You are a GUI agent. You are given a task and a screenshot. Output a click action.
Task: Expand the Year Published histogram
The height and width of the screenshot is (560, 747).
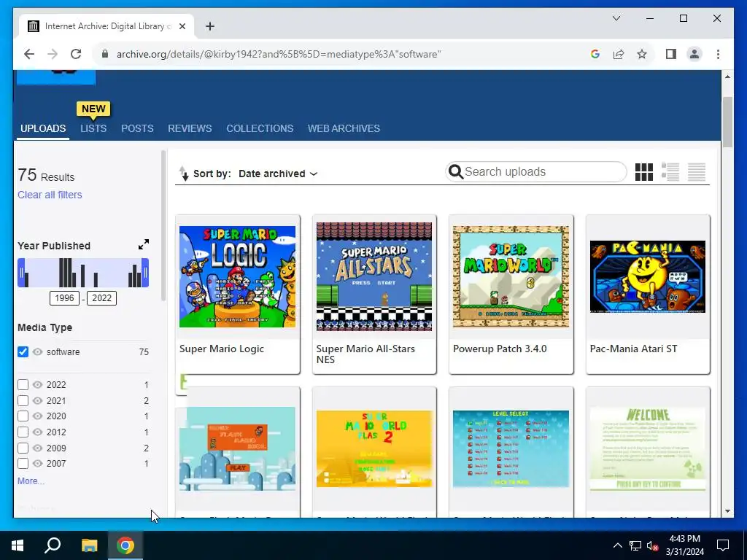pyautogui.click(x=144, y=245)
